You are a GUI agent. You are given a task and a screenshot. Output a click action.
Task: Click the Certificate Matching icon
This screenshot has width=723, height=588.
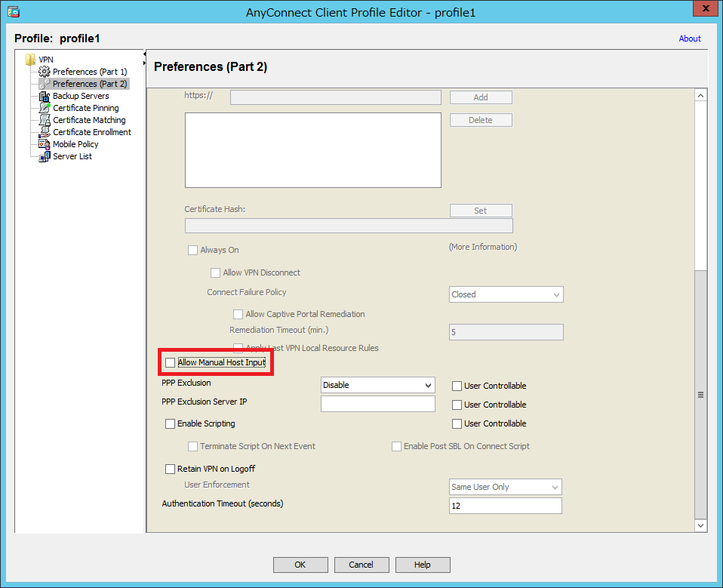point(45,120)
